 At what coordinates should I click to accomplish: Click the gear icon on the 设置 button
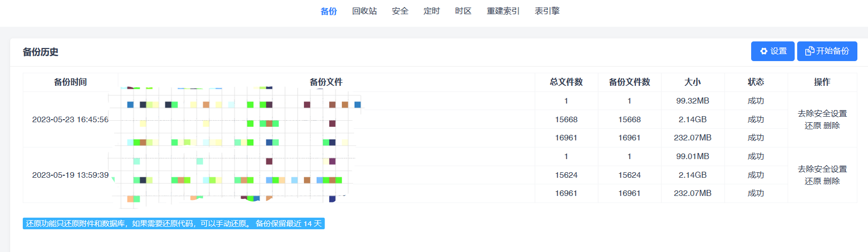763,51
